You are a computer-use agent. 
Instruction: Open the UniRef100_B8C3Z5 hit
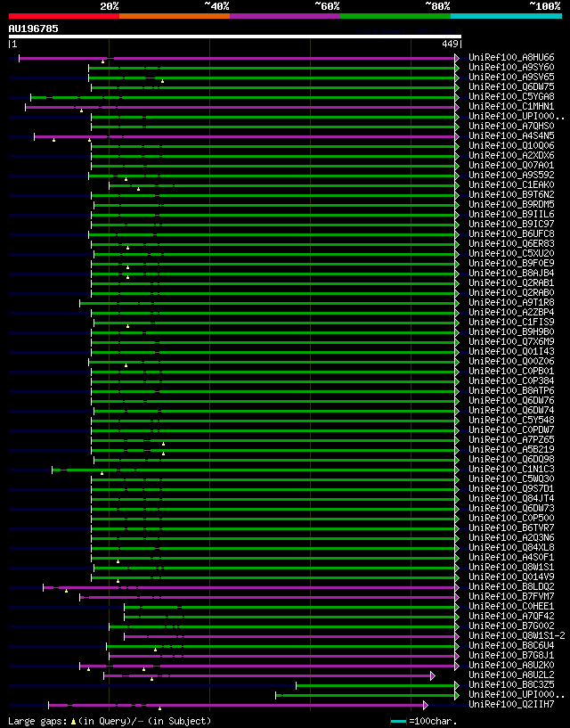(x=511, y=684)
